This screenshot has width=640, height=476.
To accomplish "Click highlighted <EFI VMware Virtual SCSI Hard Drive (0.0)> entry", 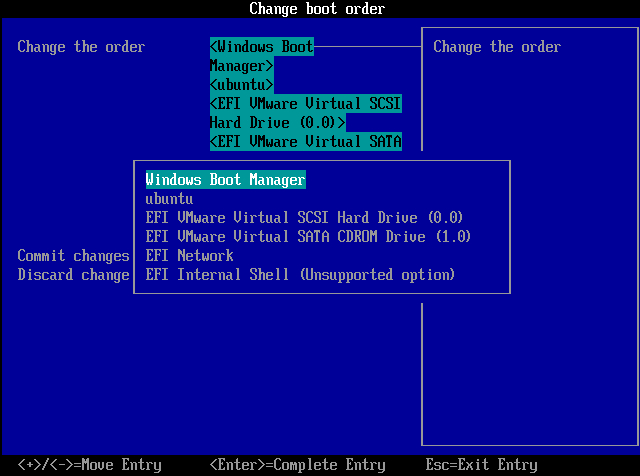I will (306, 113).
